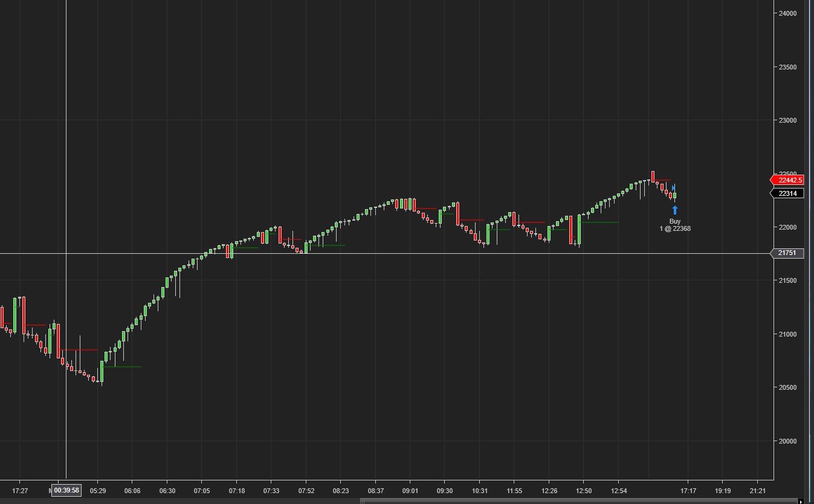Click 20000 on the price axis
The image size is (814, 504).
click(788, 441)
